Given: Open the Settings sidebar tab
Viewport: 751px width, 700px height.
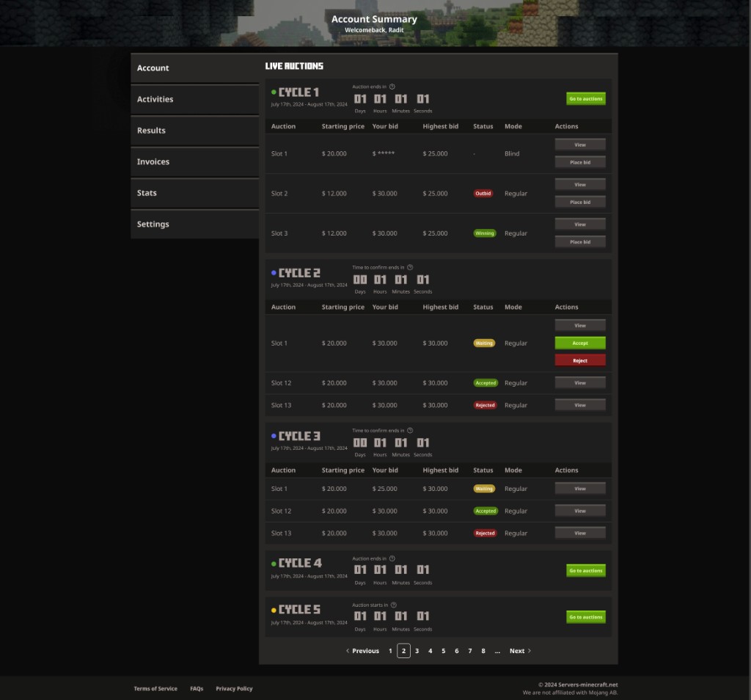Looking at the screenshot, I should 195,224.
